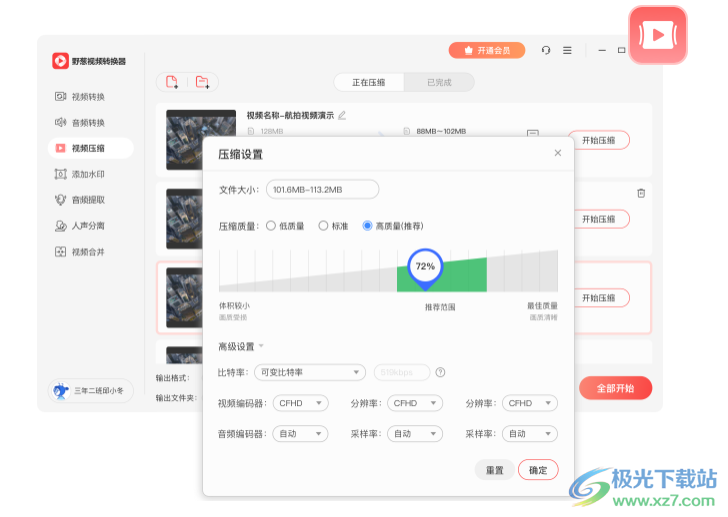The width and height of the screenshot is (728, 517).
Task: Open customer service headset icon
Action: pyautogui.click(x=546, y=50)
